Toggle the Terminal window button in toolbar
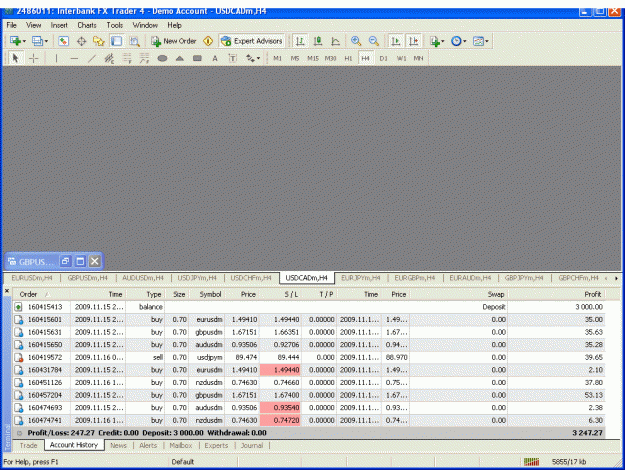 coord(116,41)
